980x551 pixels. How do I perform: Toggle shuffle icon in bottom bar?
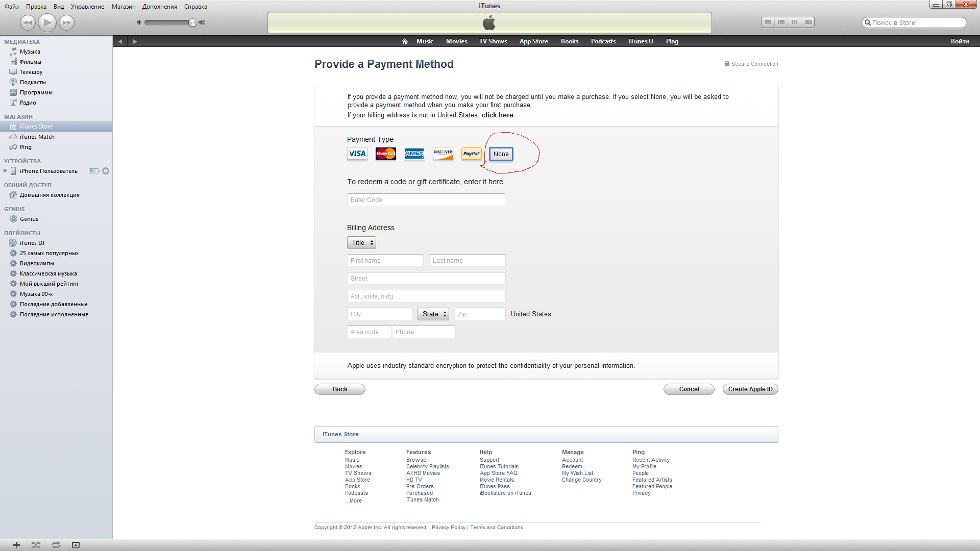tap(36, 545)
